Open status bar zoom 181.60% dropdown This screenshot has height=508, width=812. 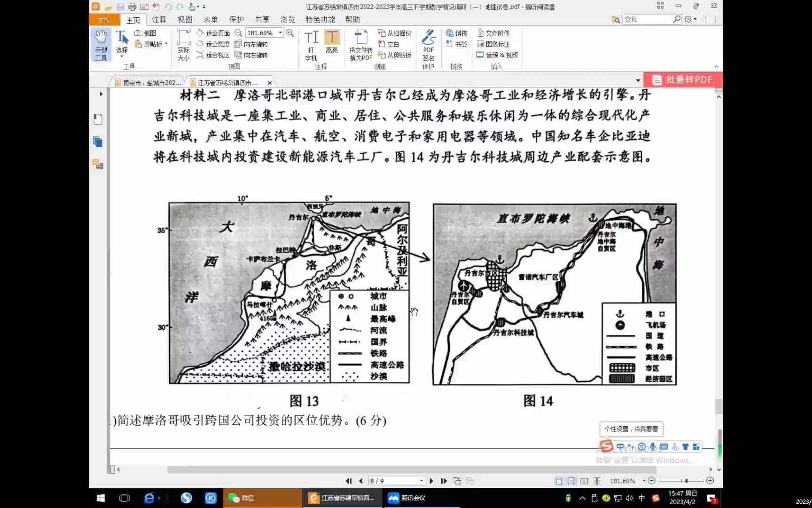pos(644,481)
